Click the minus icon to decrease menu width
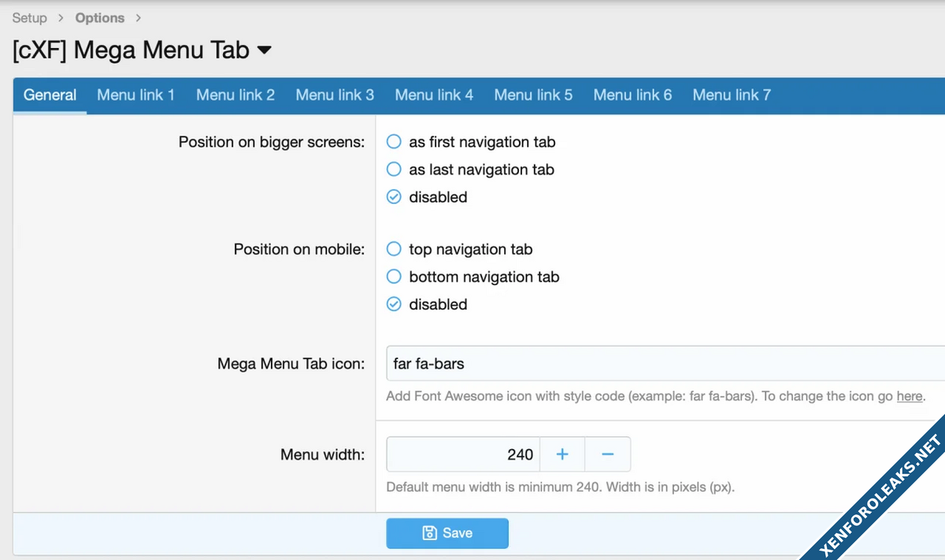Image resolution: width=945 pixels, height=560 pixels. 607,454
